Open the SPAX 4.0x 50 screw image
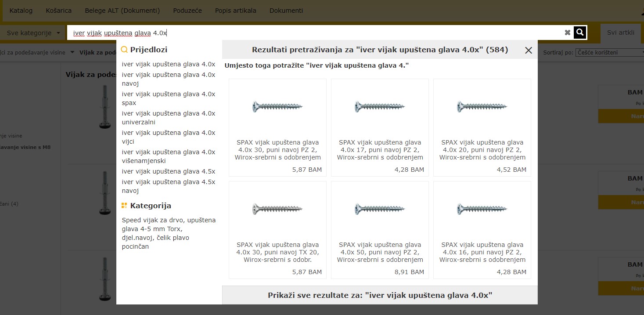The image size is (644, 315). tap(380, 209)
